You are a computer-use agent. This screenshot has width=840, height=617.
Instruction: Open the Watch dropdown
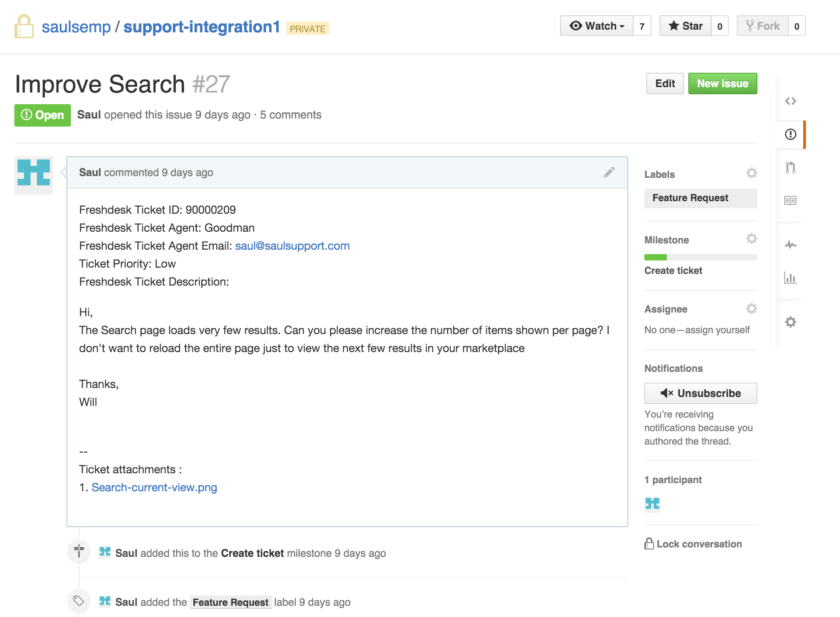597,26
